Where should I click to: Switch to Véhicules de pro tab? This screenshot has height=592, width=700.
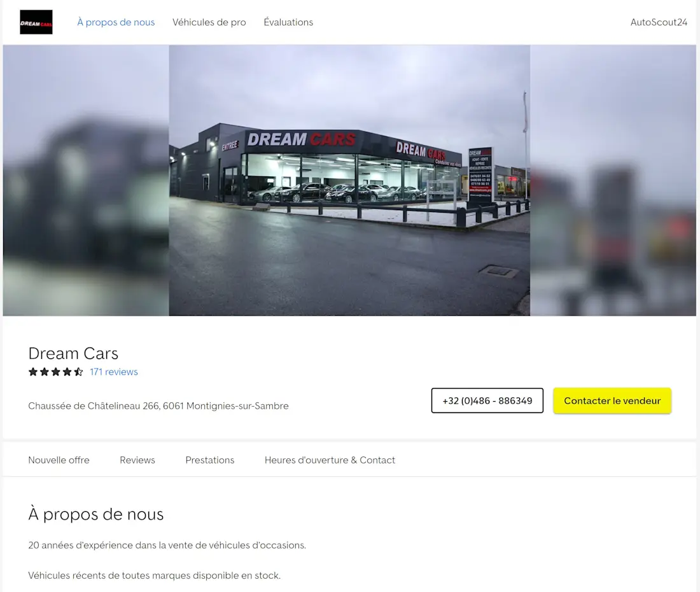(209, 22)
